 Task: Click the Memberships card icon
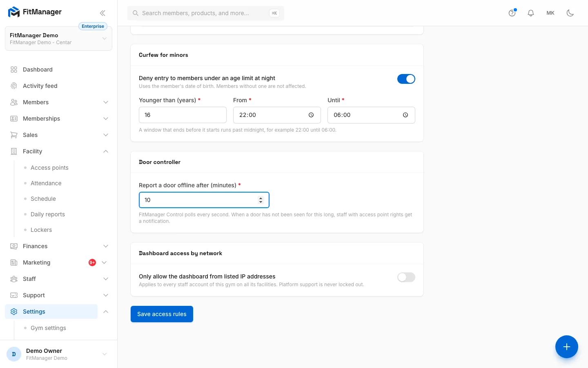(x=14, y=119)
